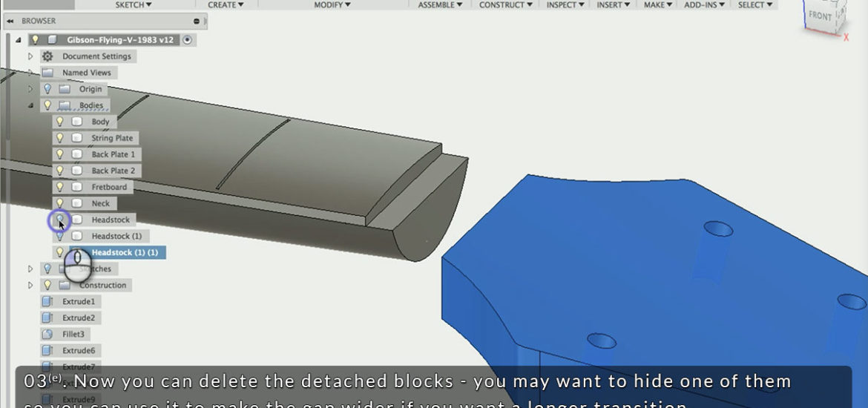
Task: Toggle visibility of the Fretboard body
Action: (x=59, y=187)
